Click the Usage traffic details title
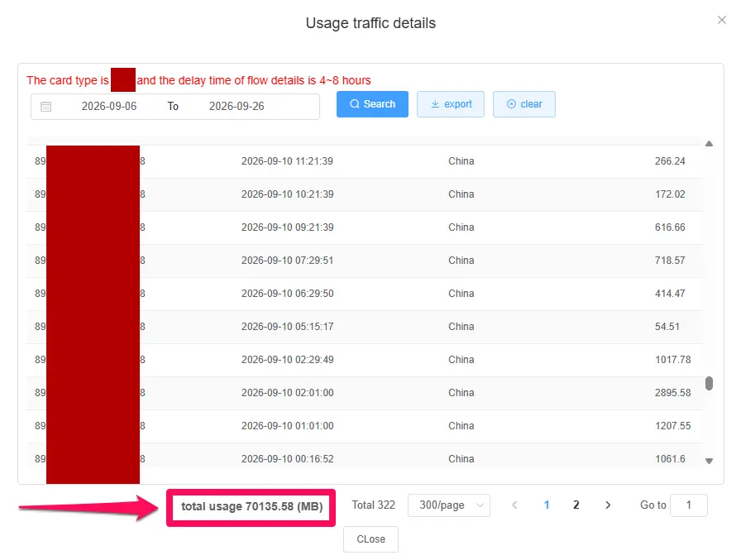Image resolution: width=736 pixels, height=560 pixels. [370, 23]
